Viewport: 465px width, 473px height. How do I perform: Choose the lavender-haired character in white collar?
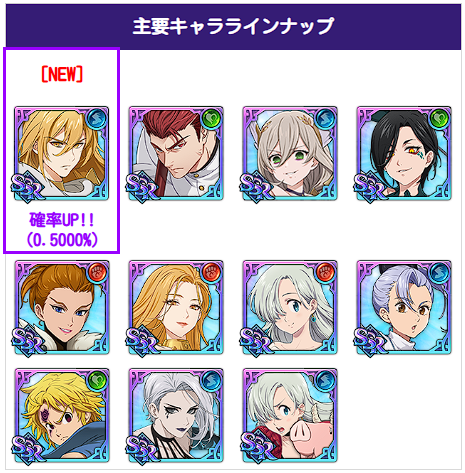coord(404,308)
